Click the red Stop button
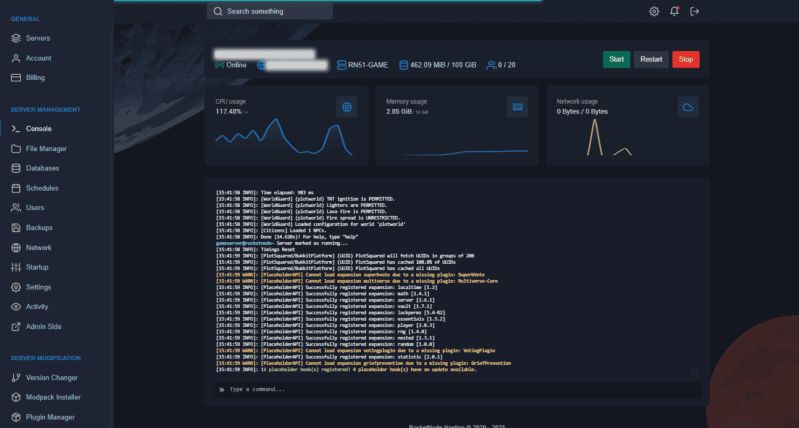The height and width of the screenshot is (428, 799). click(x=686, y=59)
